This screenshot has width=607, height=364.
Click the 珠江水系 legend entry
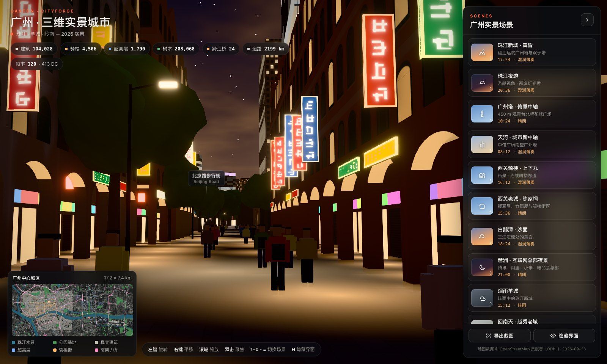[23, 342]
